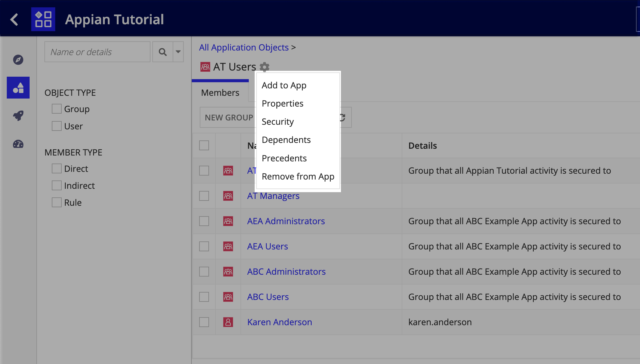Click the group icon in the first AT row
The width and height of the screenshot is (640, 364).
pyautogui.click(x=228, y=171)
